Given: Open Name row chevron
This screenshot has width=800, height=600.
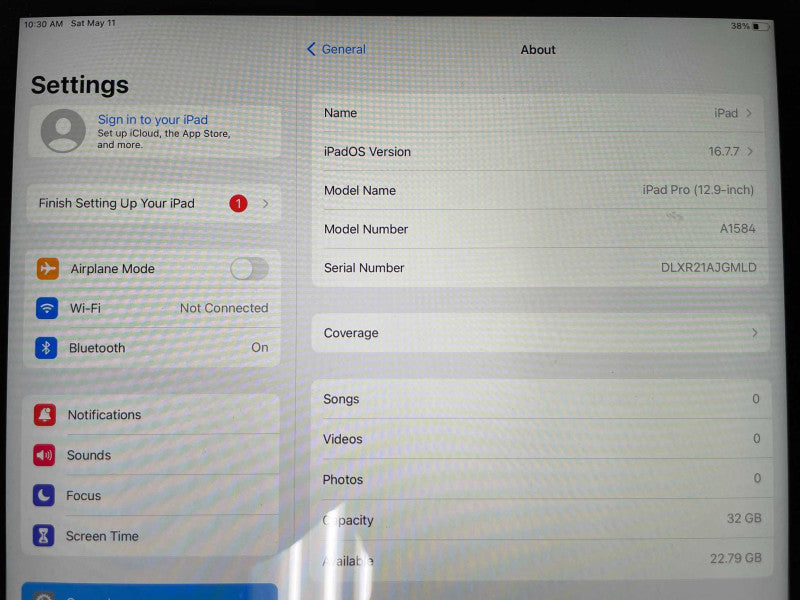Looking at the screenshot, I should point(749,113).
